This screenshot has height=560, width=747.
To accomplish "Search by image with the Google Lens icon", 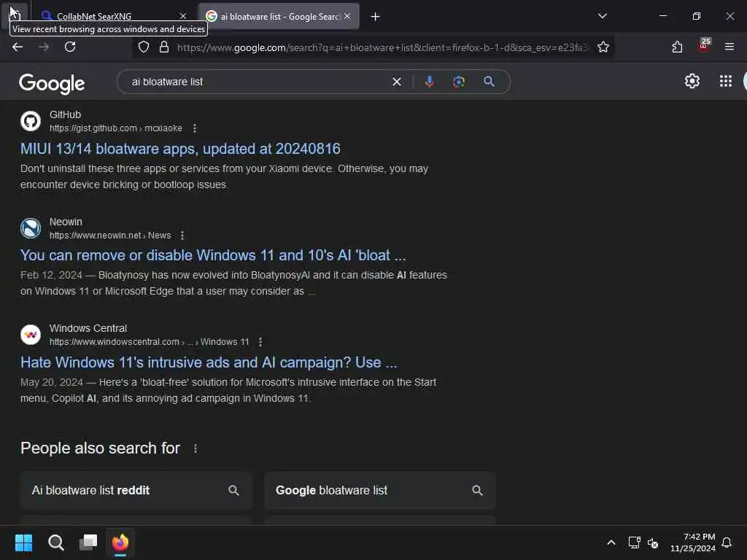I will pyautogui.click(x=459, y=82).
